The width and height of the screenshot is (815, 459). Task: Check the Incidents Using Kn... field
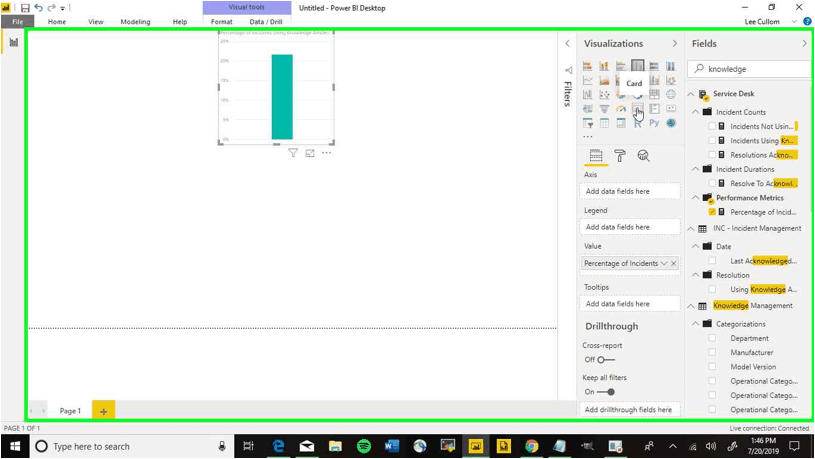click(x=712, y=140)
